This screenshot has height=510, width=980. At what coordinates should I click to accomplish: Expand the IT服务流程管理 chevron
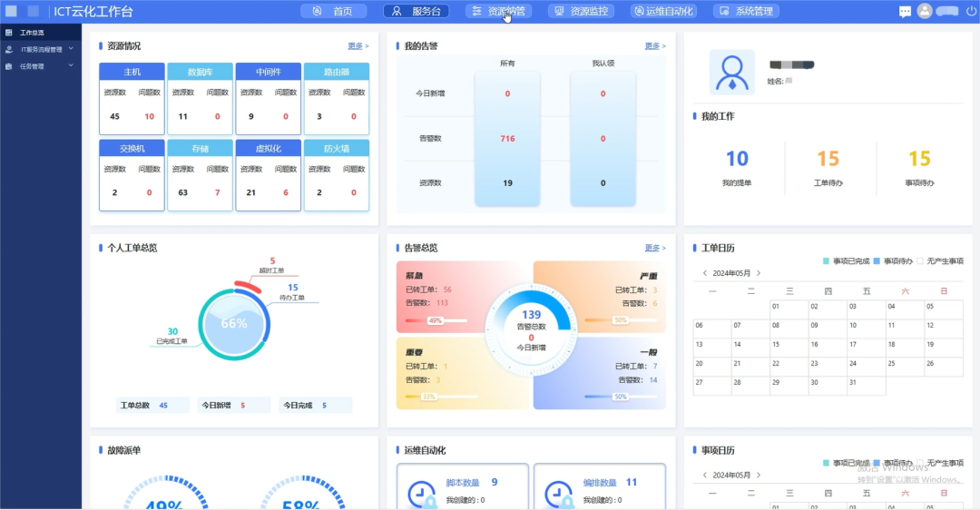click(71, 49)
